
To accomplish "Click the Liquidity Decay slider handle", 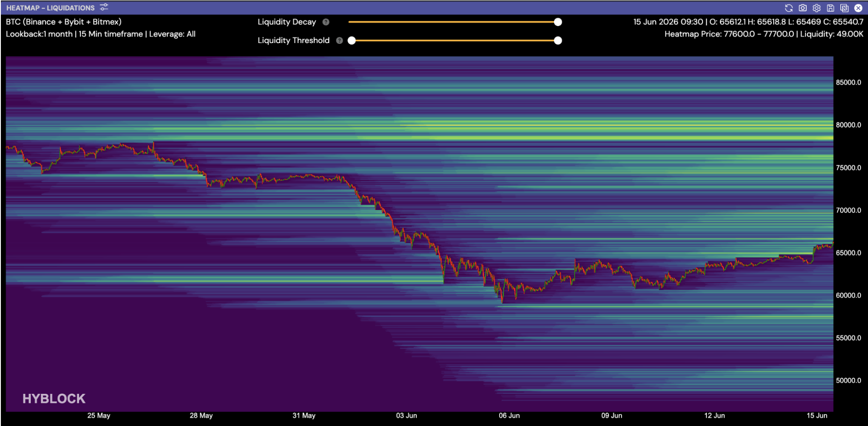I will pyautogui.click(x=558, y=22).
